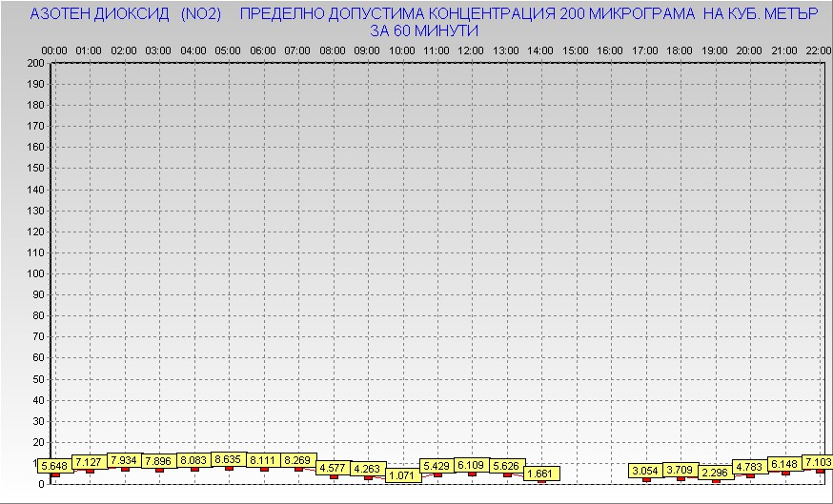Click the 15:00 time axis label
The height and width of the screenshot is (504, 833).
coord(575,50)
